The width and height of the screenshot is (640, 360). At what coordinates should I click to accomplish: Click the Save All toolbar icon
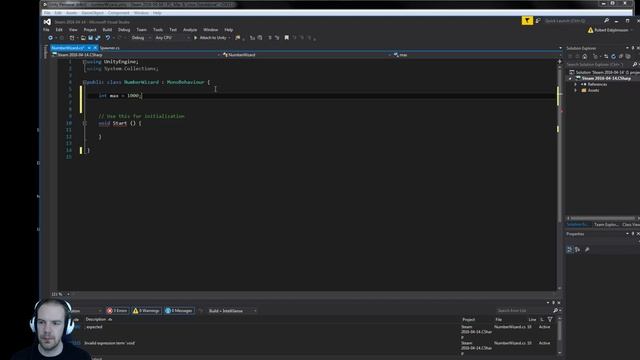pyautogui.click(x=98, y=38)
